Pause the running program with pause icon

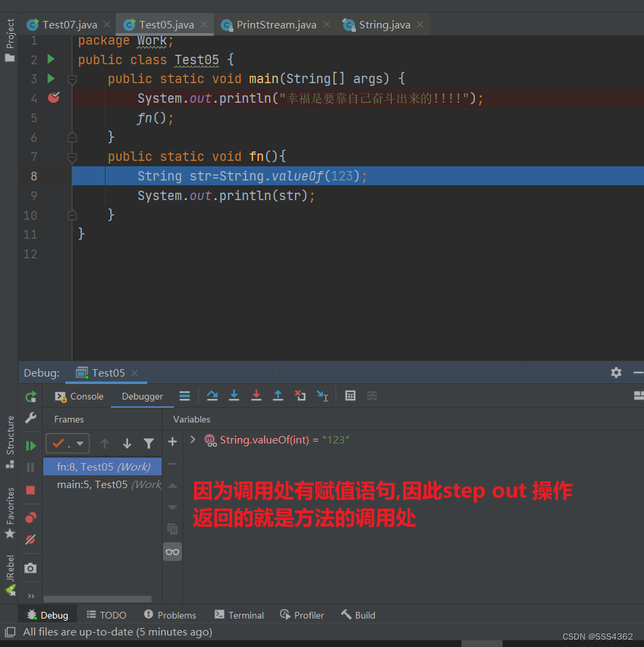[x=30, y=466]
